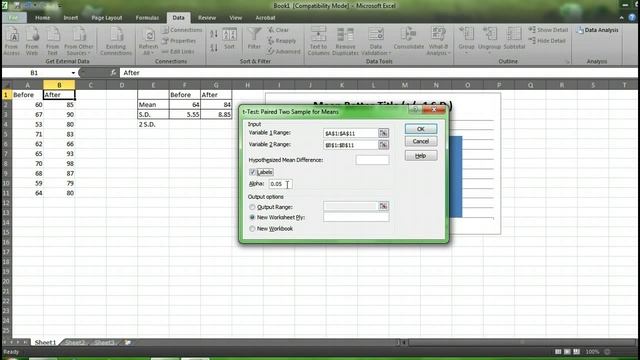Click Edit Links in ribbon

(x=178, y=51)
